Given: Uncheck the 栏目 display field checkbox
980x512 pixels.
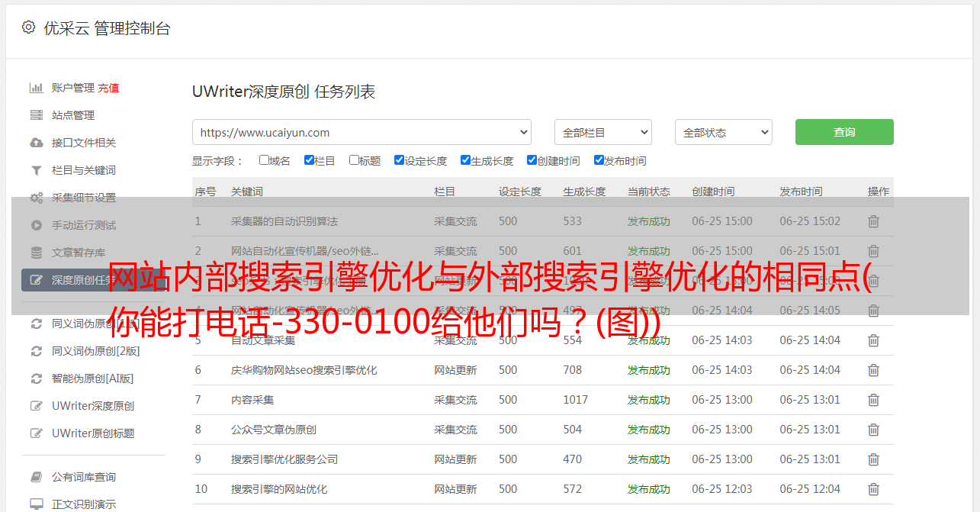Looking at the screenshot, I should point(309,160).
